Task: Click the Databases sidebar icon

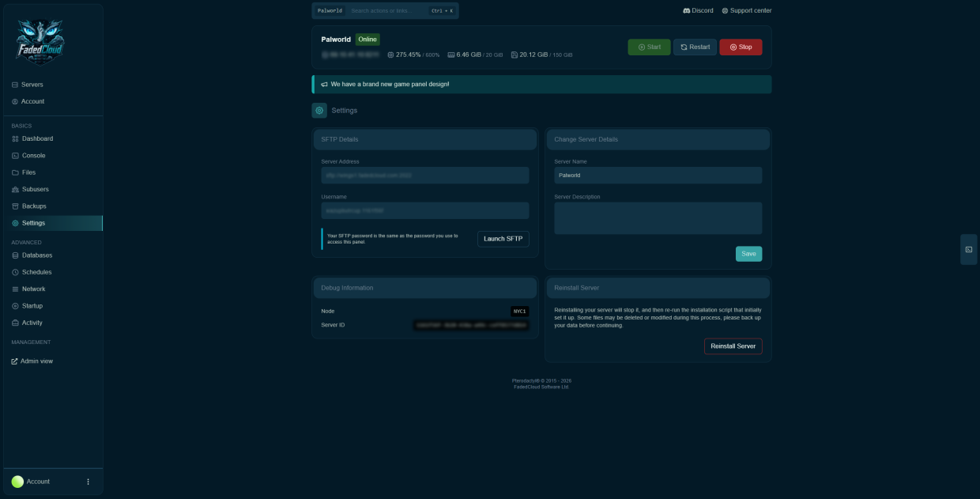Action: 15,255
